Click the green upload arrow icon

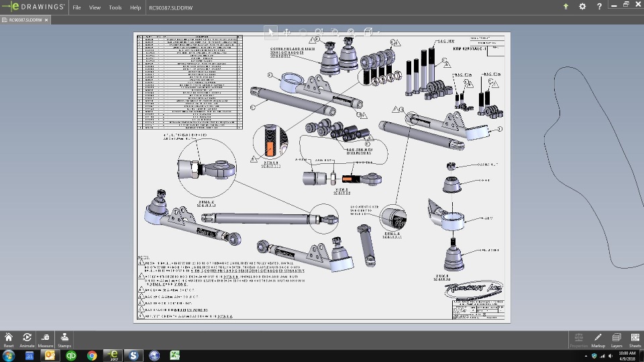566,6
